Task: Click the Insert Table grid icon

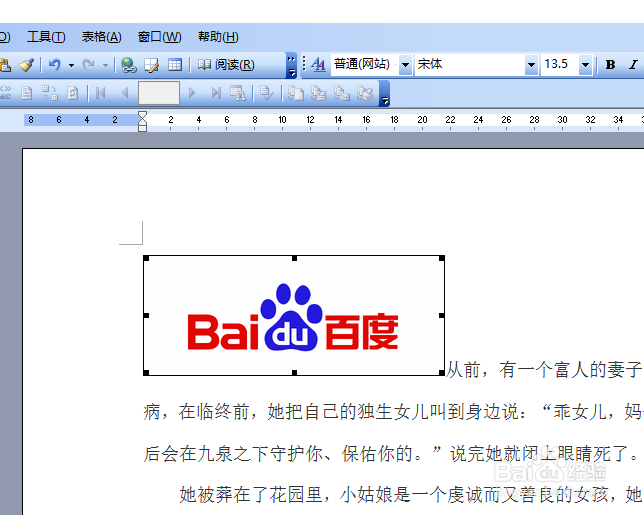Action: click(x=175, y=65)
